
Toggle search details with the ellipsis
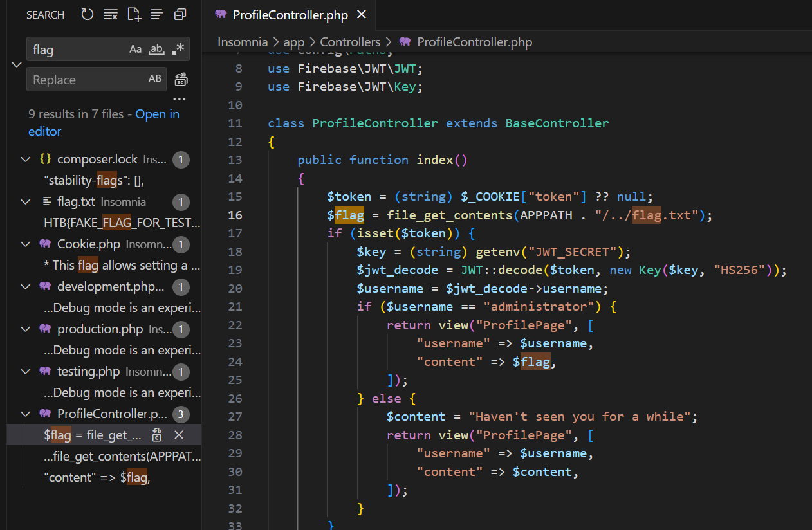click(180, 99)
